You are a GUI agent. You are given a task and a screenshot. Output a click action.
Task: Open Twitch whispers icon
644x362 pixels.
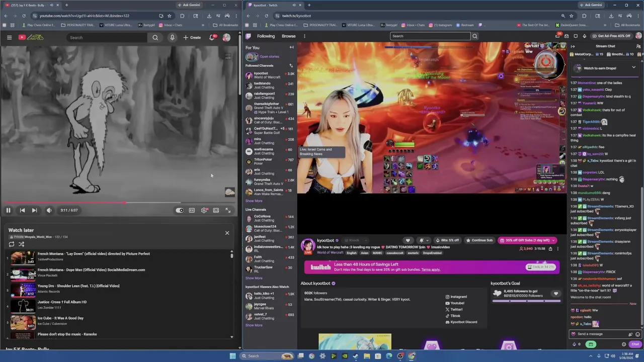576,36
